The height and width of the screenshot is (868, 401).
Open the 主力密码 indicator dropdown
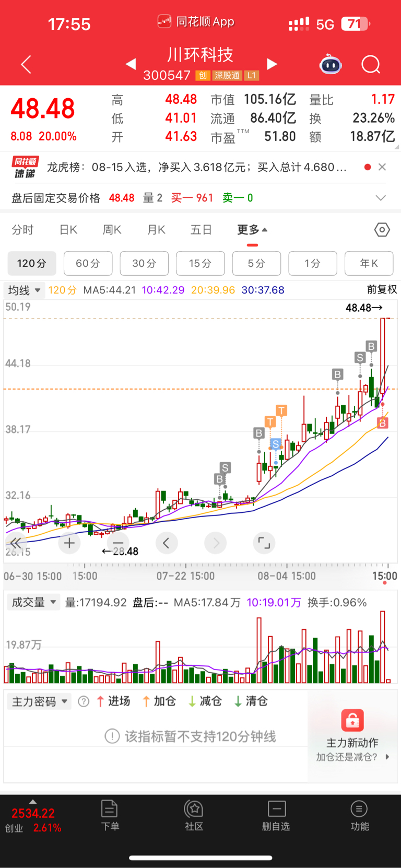click(39, 701)
